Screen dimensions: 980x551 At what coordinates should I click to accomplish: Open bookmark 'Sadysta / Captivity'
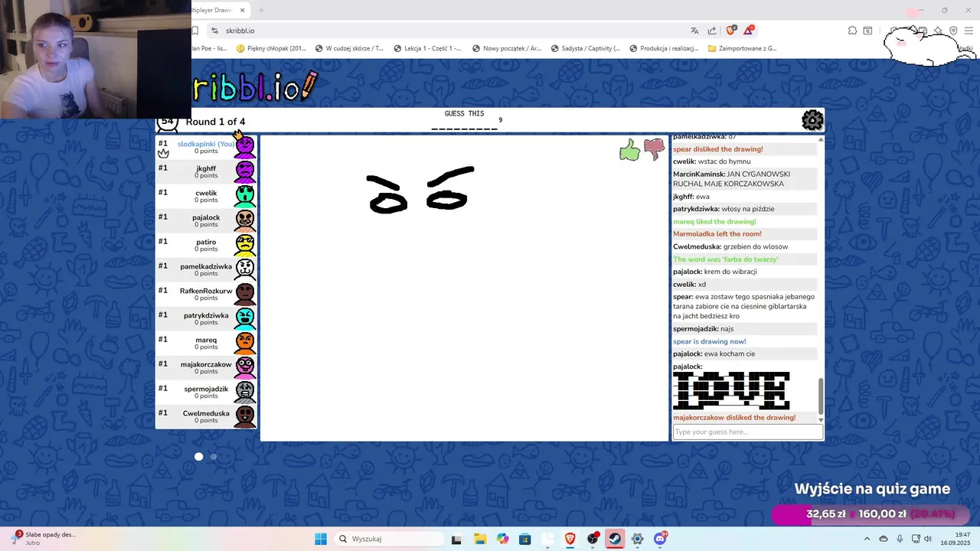585,48
